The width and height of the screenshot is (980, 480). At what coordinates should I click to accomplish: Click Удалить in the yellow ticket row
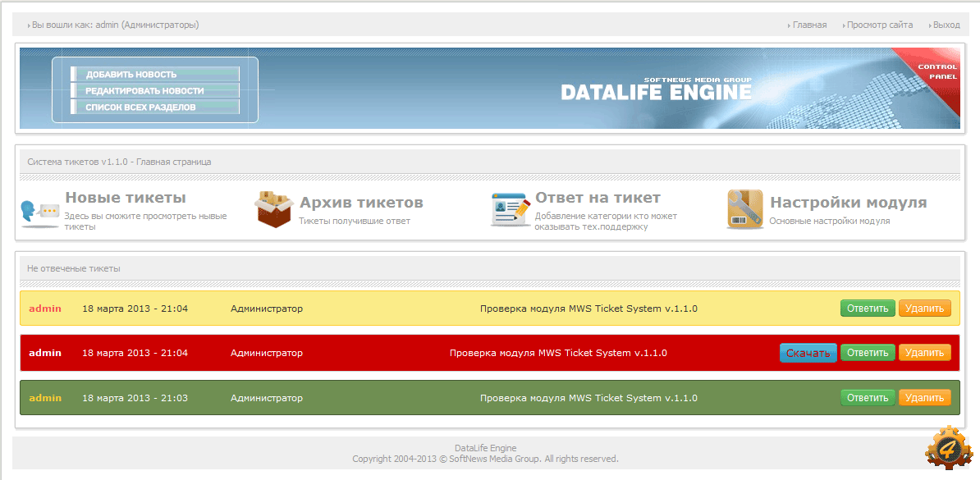pos(924,309)
